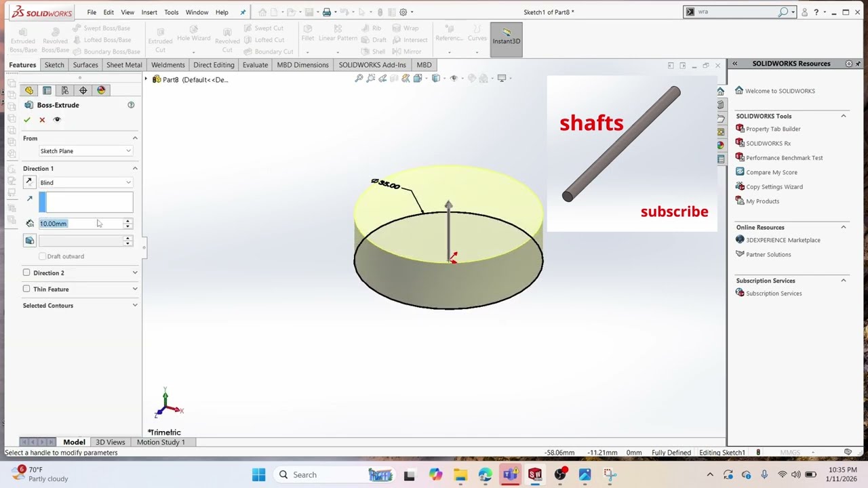Open Hide/Show Items icon in view toolbar
Image resolution: width=868 pixels, height=488 pixels.
(x=454, y=79)
